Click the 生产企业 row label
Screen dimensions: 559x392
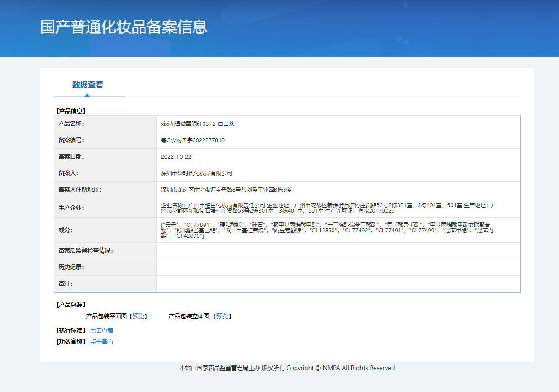[71, 208]
